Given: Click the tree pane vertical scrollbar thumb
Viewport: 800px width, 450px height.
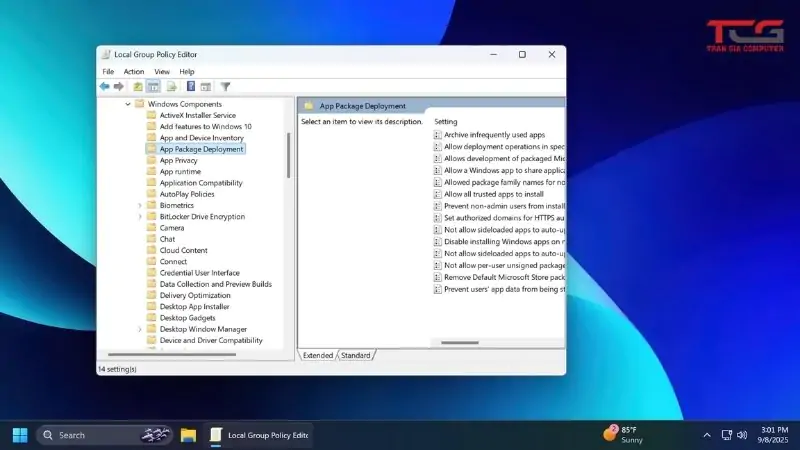Looking at the screenshot, I should pyautogui.click(x=289, y=156).
